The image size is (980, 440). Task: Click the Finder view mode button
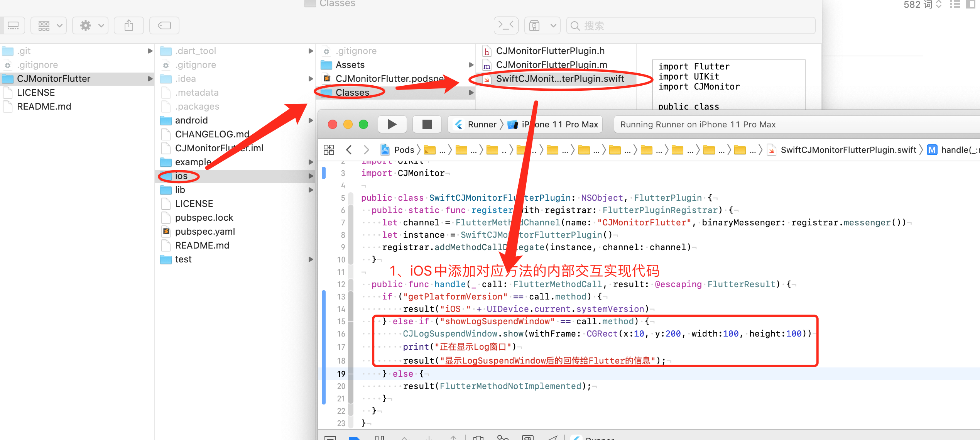click(x=12, y=25)
